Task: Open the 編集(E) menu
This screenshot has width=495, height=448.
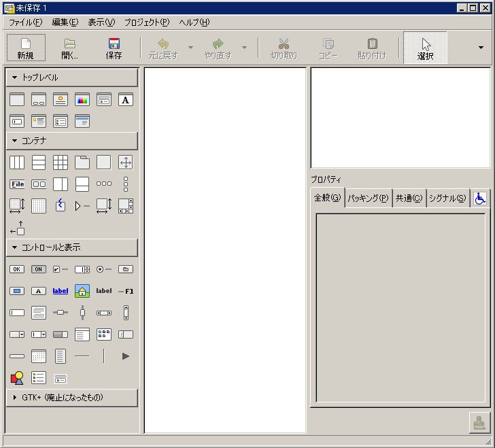Action: coord(65,22)
